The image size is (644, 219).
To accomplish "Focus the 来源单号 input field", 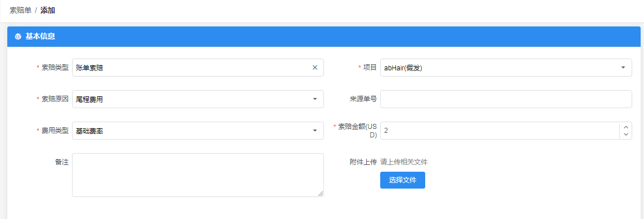I will pyautogui.click(x=506, y=99).
